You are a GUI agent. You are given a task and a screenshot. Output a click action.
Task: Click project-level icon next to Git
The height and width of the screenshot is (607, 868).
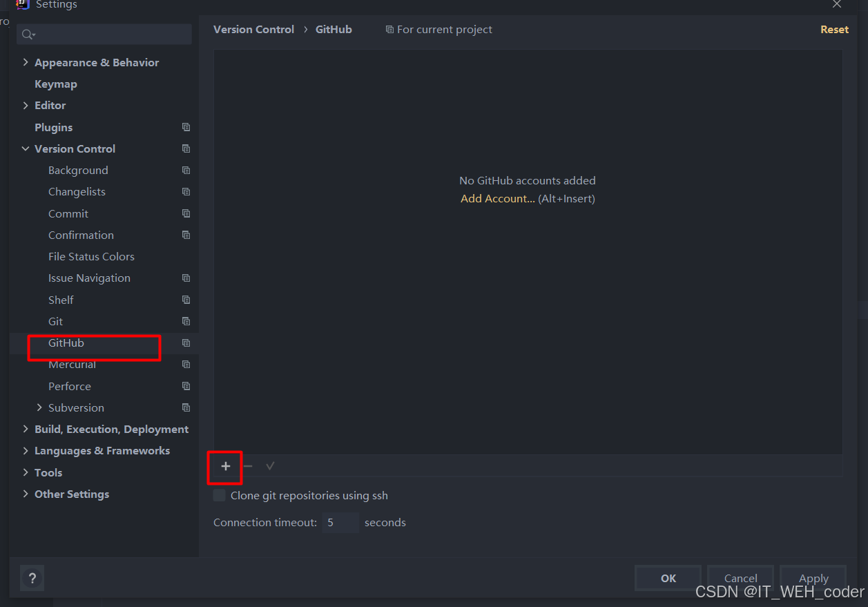(186, 321)
